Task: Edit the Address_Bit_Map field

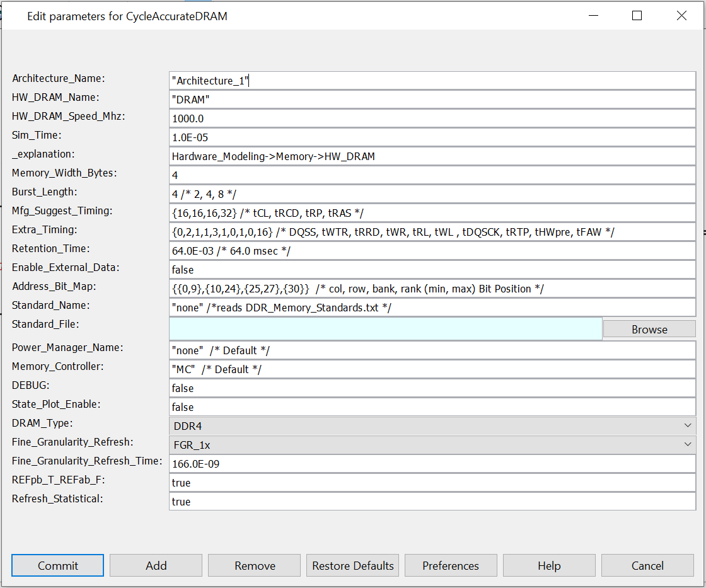Action: (432, 289)
